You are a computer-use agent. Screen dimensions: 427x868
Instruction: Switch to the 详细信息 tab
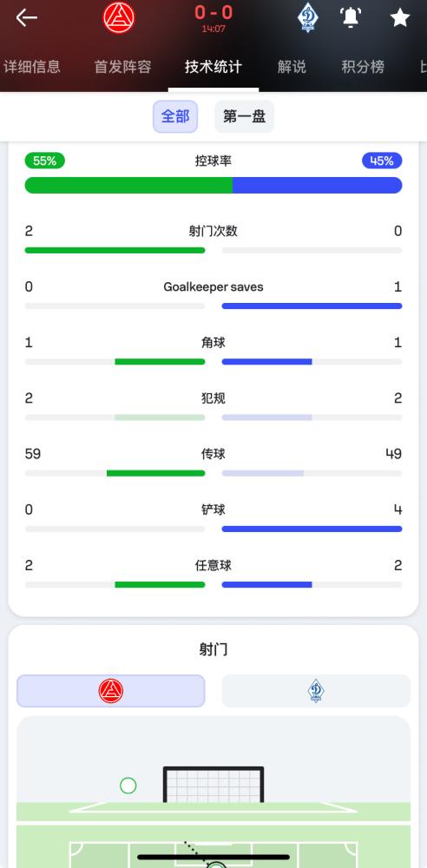click(x=32, y=67)
